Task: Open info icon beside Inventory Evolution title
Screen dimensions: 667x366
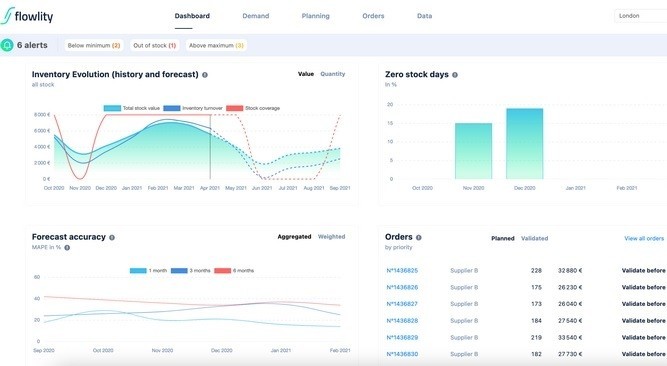Action: 205,75
